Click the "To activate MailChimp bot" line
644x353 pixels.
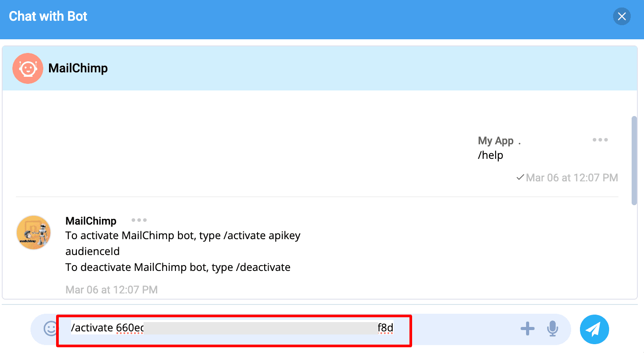(183, 236)
